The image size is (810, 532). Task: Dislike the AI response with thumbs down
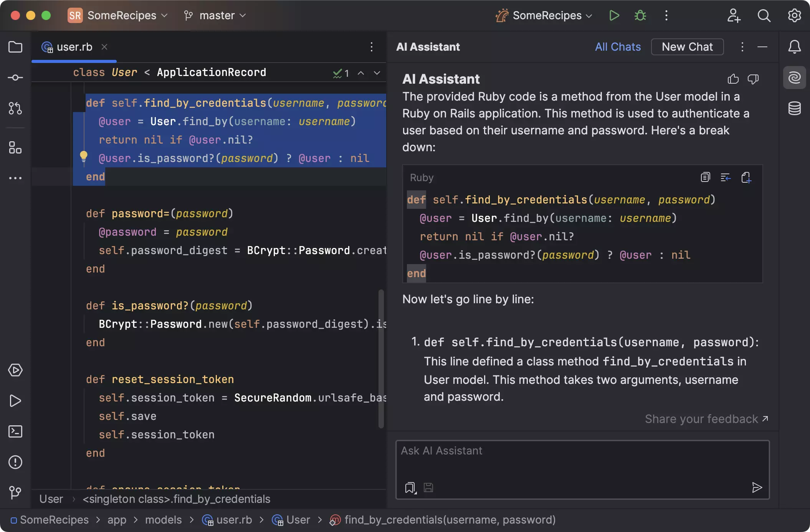click(753, 79)
